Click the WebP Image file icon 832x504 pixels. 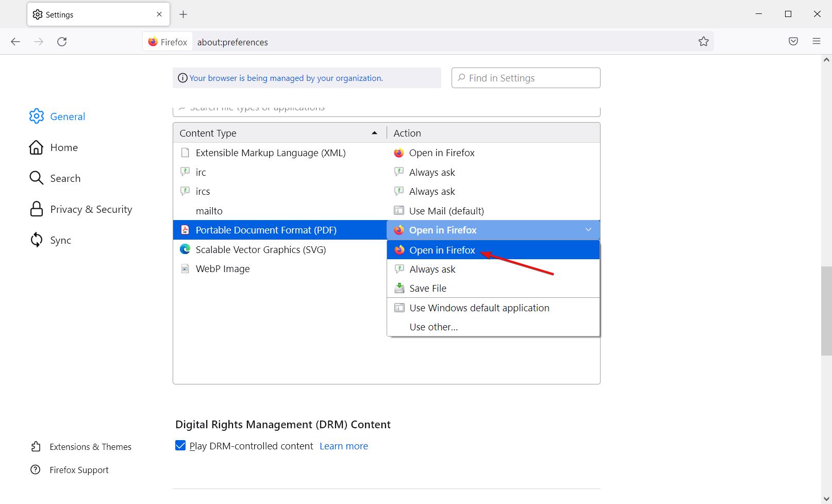185,268
